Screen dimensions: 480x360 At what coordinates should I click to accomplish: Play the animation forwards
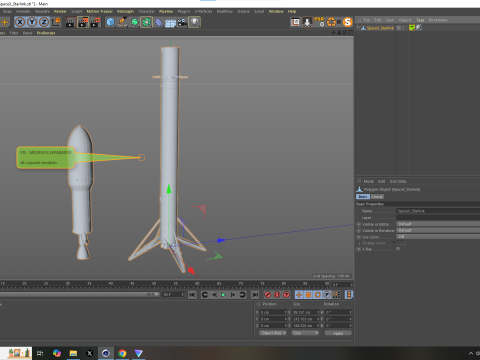click(223, 295)
